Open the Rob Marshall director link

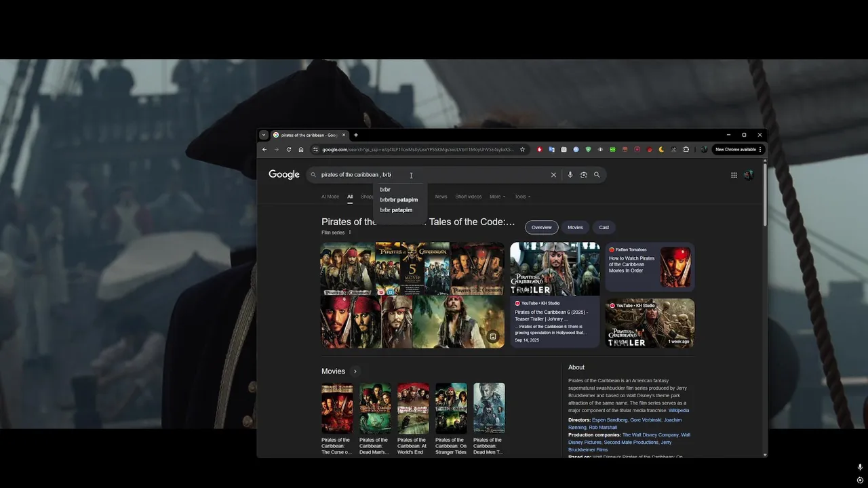(603, 428)
